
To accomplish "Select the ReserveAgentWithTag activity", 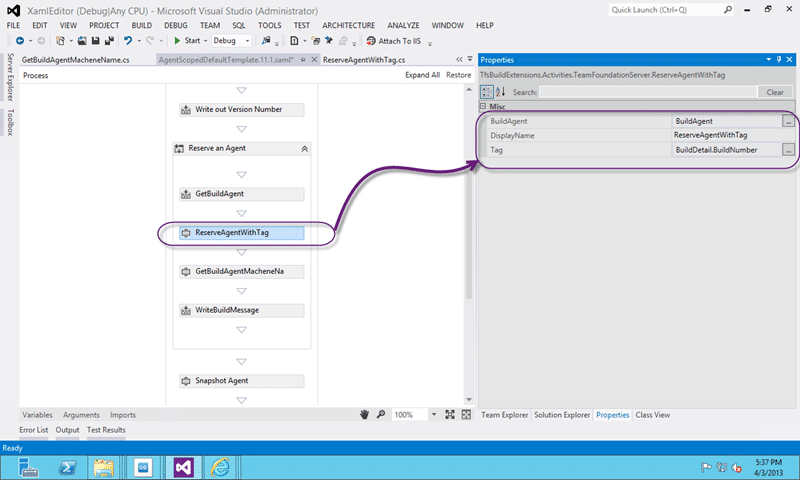I will click(241, 233).
